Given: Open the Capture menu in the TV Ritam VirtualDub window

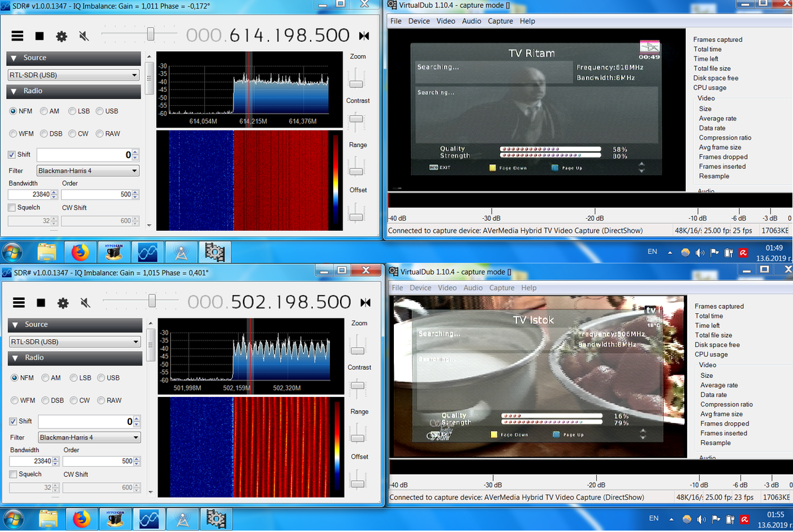Looking at the screenshot, I should point(500,21).
